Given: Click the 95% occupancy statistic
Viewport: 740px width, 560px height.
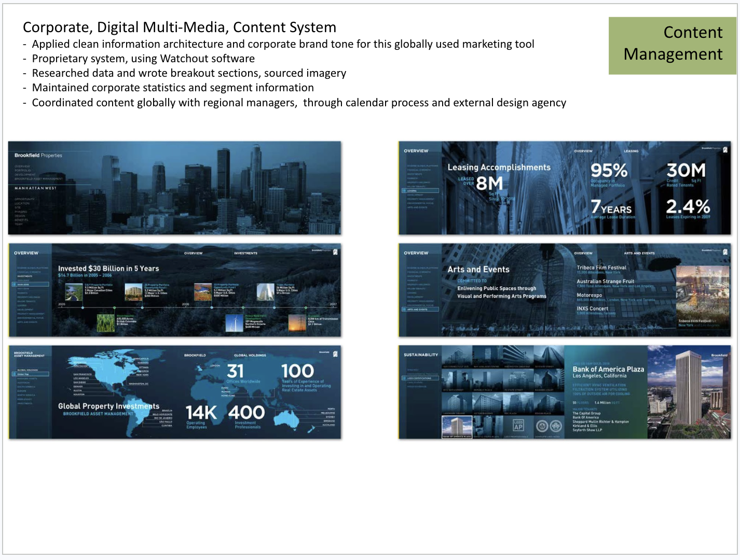Looking at the screenshot, I should pos(609,174).
